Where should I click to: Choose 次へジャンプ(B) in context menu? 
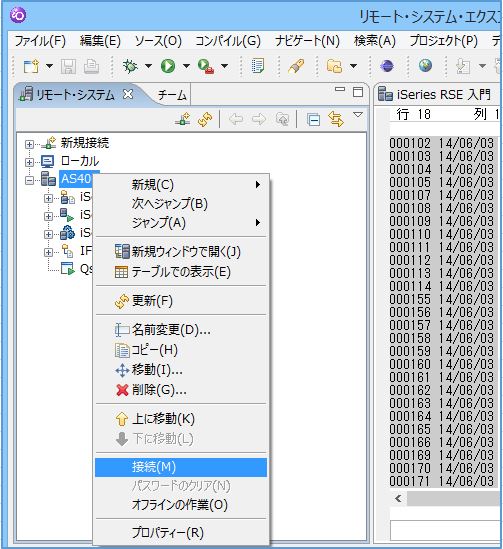click(x=181, y=203)
